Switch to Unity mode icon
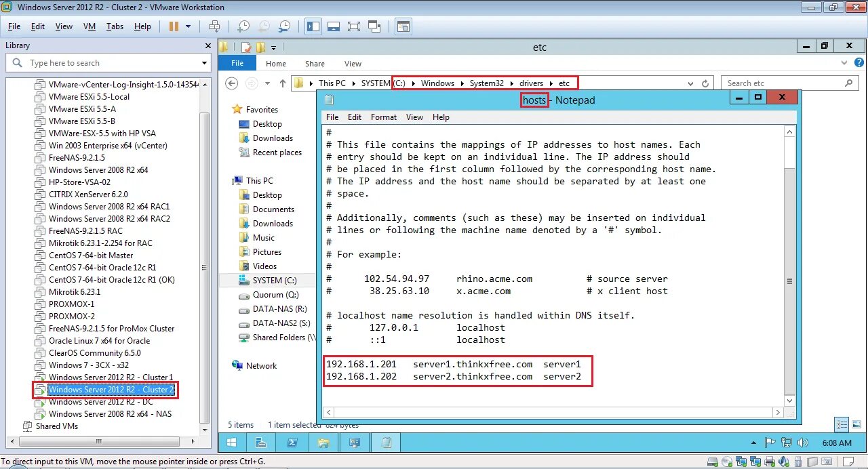Screen dimensions: 868x469 tap(374, 26)
